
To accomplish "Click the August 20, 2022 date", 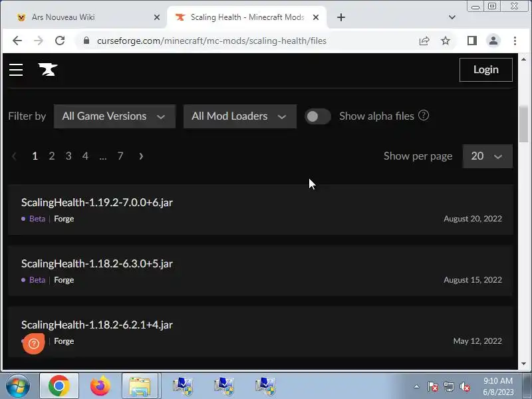I will [473, 219].
